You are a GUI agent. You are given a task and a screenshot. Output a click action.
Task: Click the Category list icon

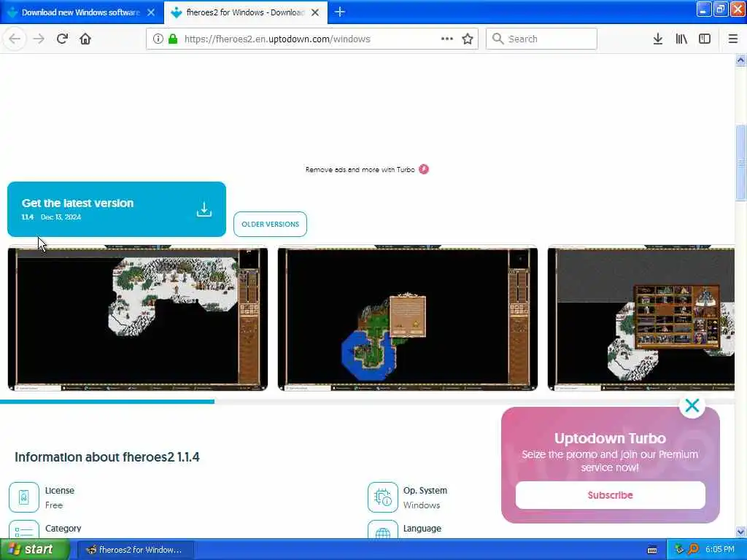pyautogui.click(x=24, y=529)
